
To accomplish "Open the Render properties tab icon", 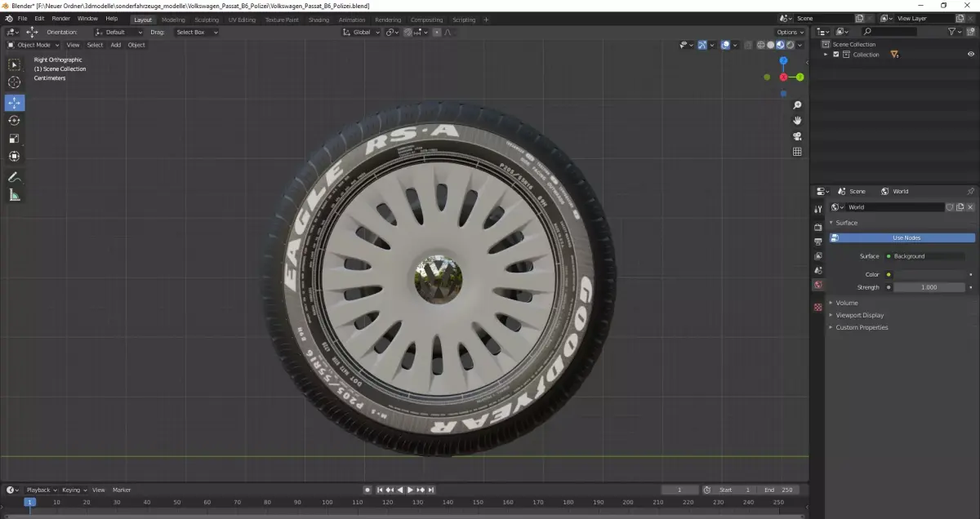I will click(817, 227).
